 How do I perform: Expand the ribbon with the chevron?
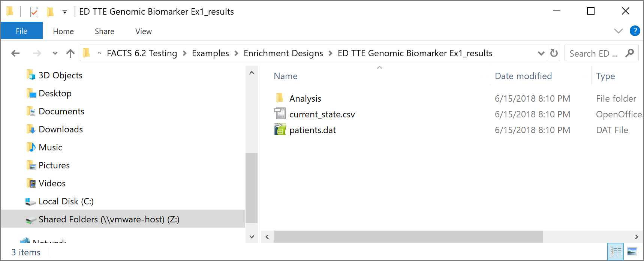618,31
